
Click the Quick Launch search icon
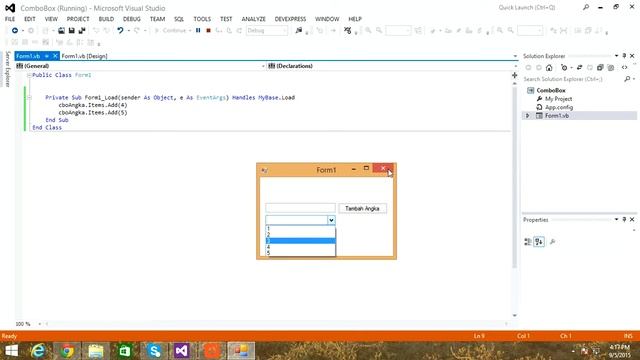pos(586,7)
